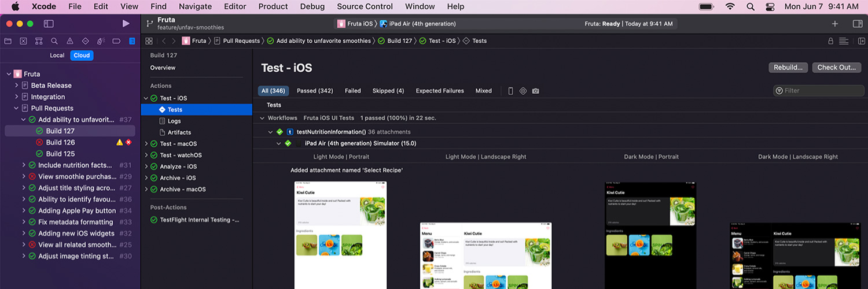Open the Debug navigator spray icon
This screenshot has width=868, height=289.
point(101,41)
